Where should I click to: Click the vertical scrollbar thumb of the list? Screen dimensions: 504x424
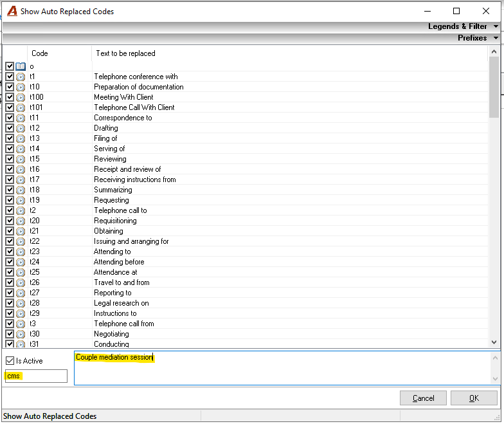[x=494, y=88]
